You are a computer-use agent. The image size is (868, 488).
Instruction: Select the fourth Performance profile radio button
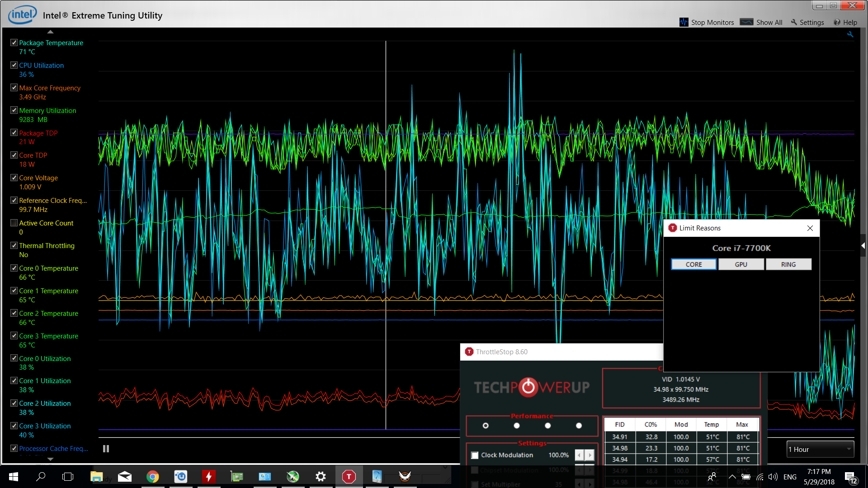click(579, 426)
